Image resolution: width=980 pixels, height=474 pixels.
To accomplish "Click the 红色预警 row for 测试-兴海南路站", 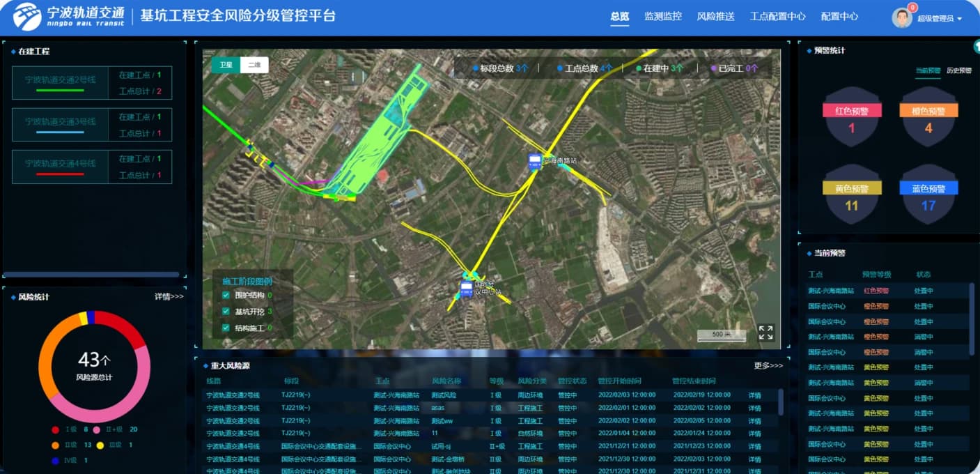I will pyautogui.click(x=887, y=291).
